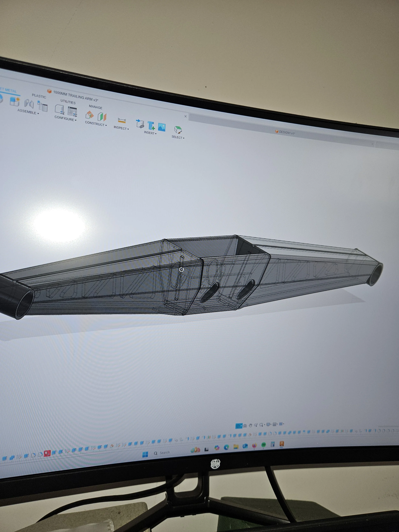Viewport: 399px width, 532px height.
Task: Click the plane icon under CONSTRUCT
Action: pos(102,117)
